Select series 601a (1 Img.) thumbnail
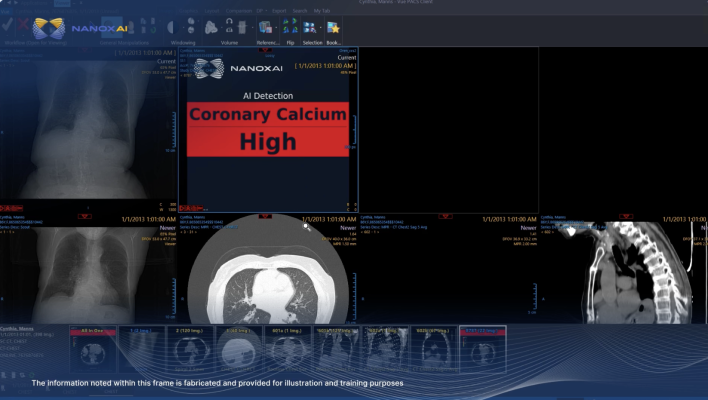 [287, 349]
